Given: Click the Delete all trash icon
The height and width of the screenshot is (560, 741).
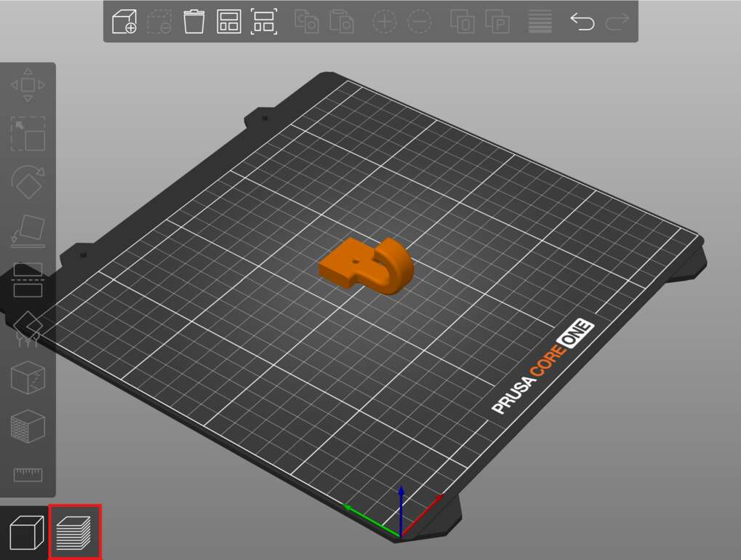Looking at the screenshot, I should 193,22.
